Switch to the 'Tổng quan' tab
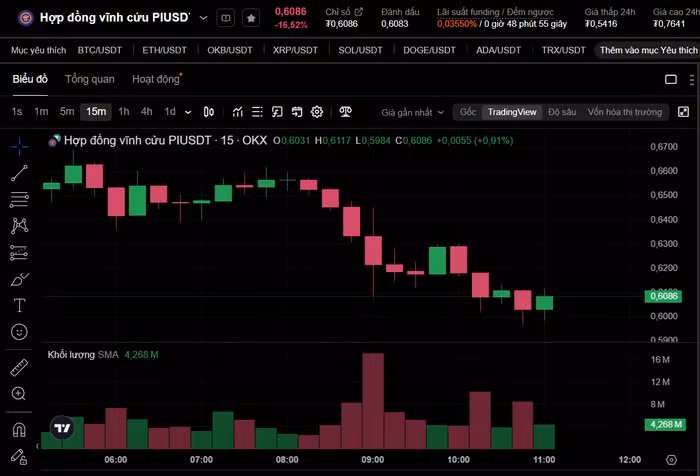The image size is (700, 476). pos(90,79)
